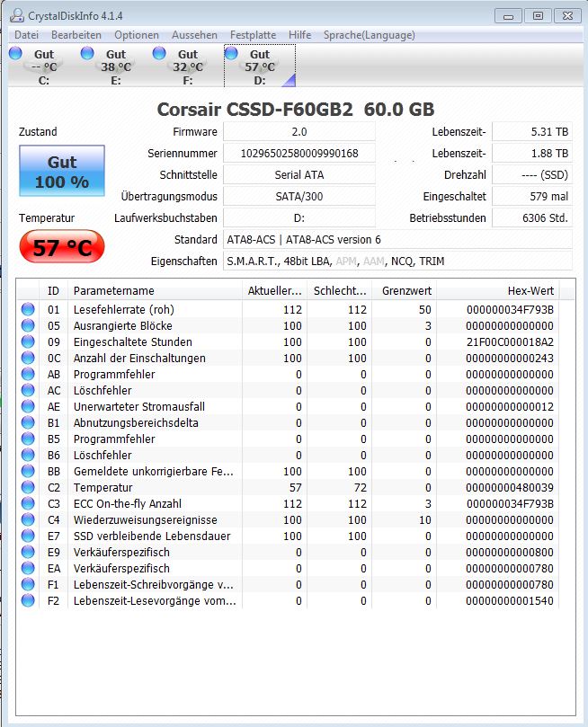Viewport: 588px width, 727px height.
Task: Click the status orb for Lebenszeit-Lesevorgänge
Action: point(28,600)
